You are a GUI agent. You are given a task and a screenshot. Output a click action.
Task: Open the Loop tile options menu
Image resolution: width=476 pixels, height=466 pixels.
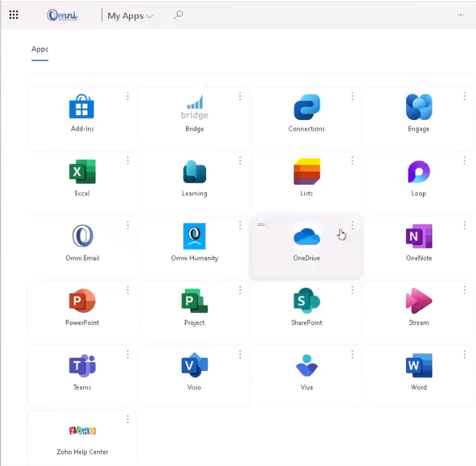coord(465,161)
